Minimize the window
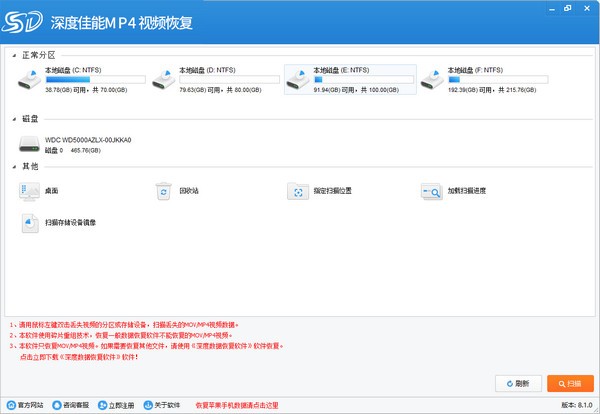This screenshot has width=600, height=414. (552, 8)
